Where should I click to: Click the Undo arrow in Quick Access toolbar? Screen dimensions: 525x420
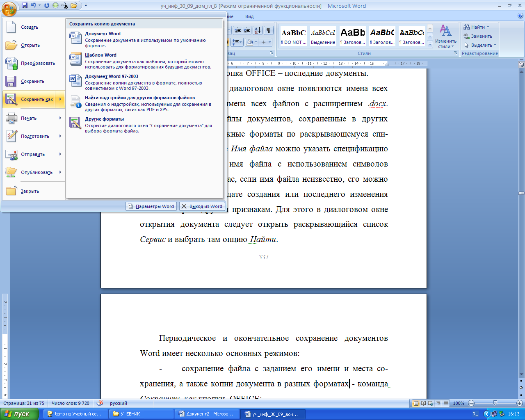pyautogui.click(x=34, y=6)
